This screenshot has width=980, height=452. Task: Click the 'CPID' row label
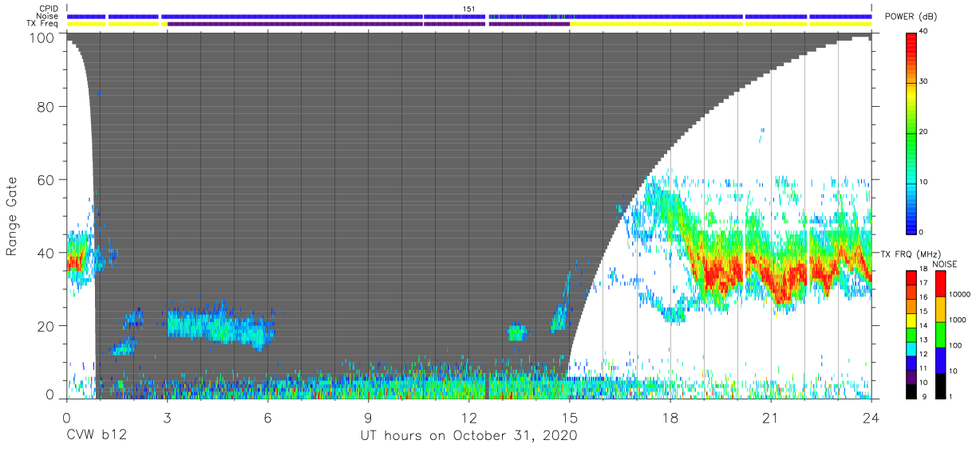point(49,9)
